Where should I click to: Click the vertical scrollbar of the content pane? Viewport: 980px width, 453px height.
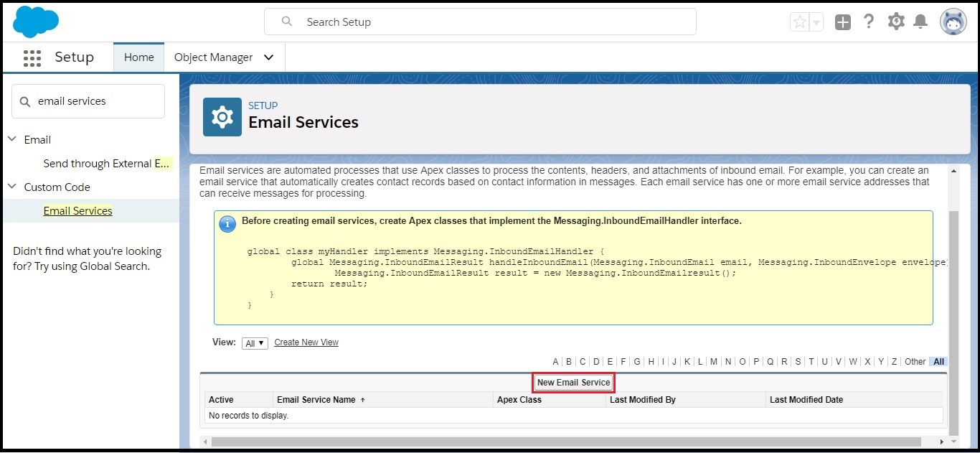click(x=953, y=323)
